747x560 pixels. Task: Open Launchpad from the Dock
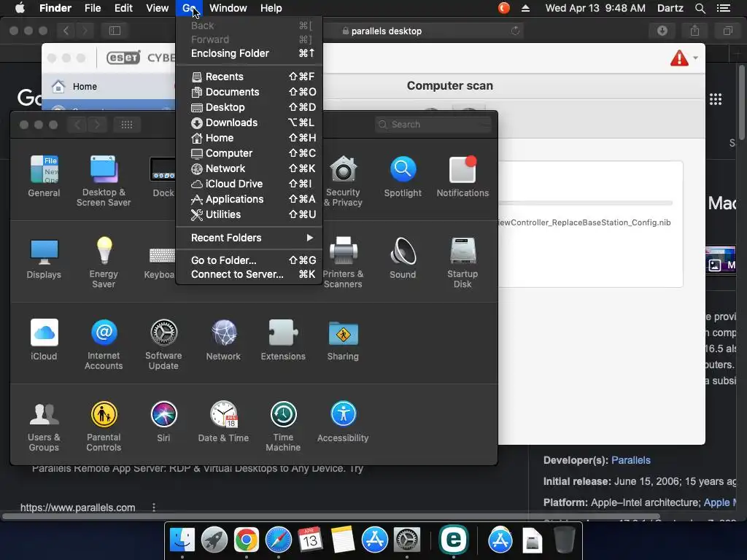[x=214, y=540]
